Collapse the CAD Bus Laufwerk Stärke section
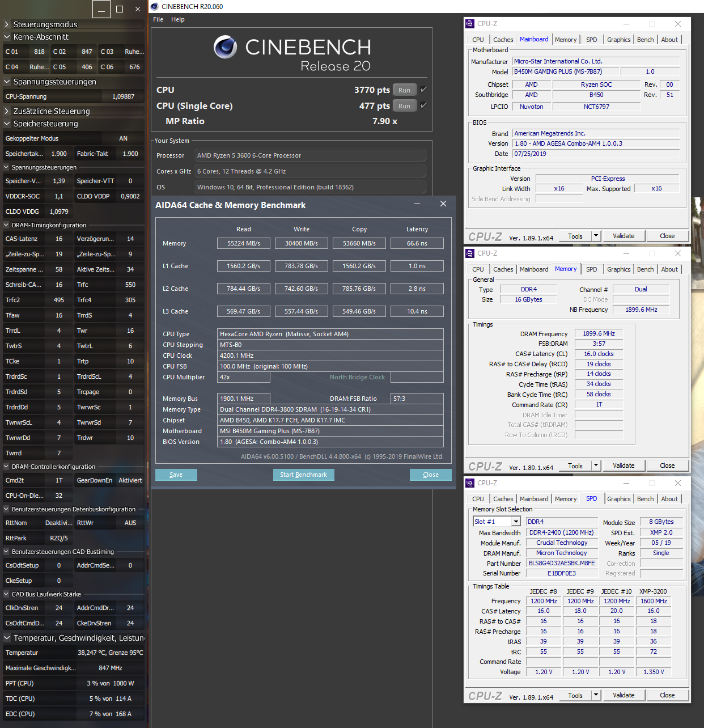The image size is (704, 728). pos(6,594)
